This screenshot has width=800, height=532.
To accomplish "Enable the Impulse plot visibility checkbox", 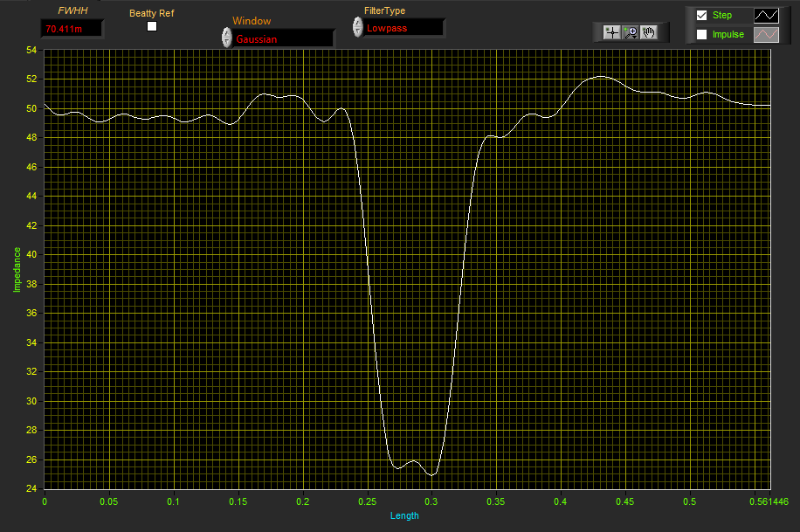I will click(702, 35).
